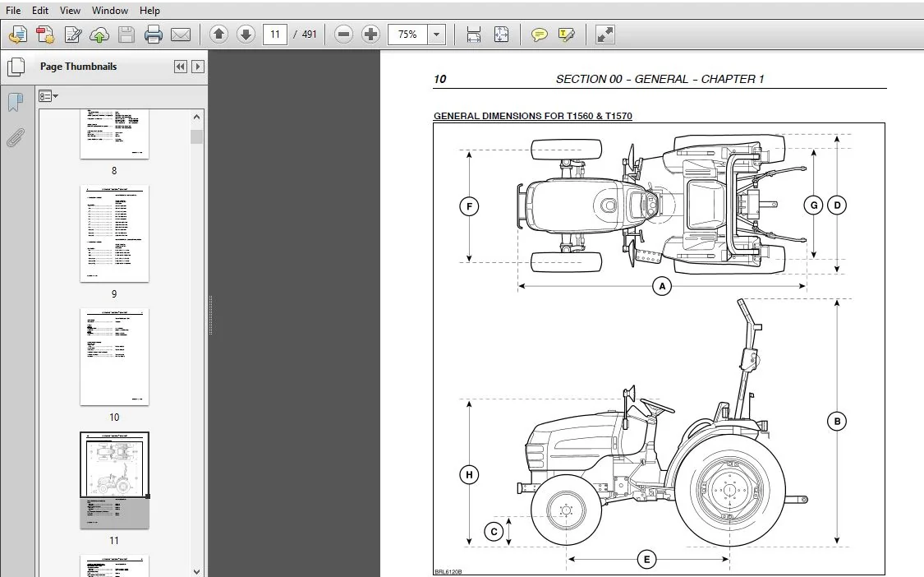The width and height of the screenshot is (924, 577).
Task: Click dimension label A in the diagram
Action: click(x=662, y=286)
